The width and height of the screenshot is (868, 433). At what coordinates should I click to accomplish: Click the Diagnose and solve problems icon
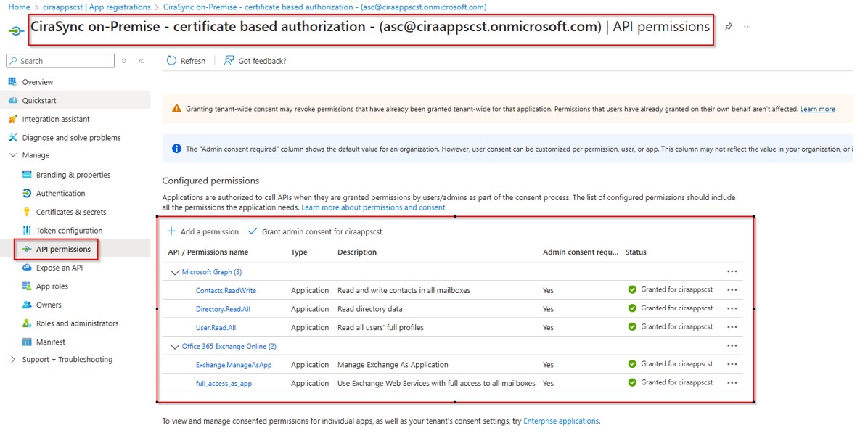pos(13,138)
